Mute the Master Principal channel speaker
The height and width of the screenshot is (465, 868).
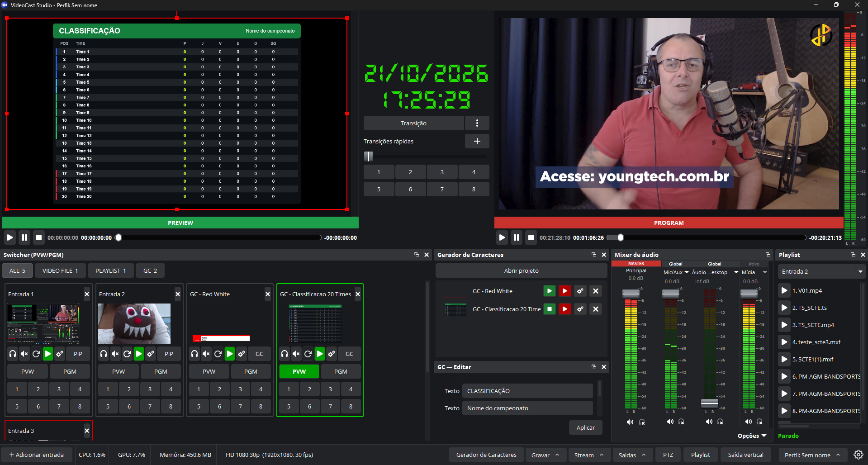[x=630, y=422]
